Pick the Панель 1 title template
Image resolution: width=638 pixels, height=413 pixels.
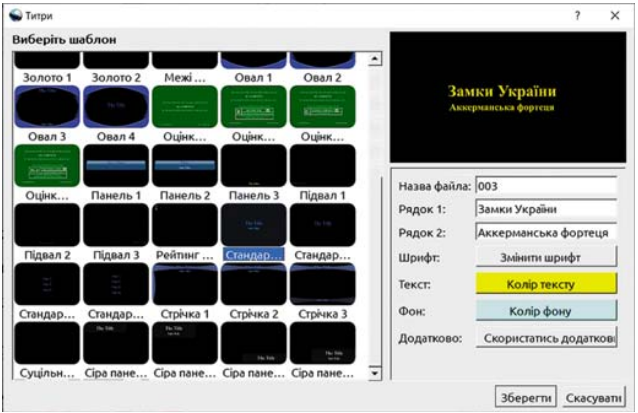point(115,166)
